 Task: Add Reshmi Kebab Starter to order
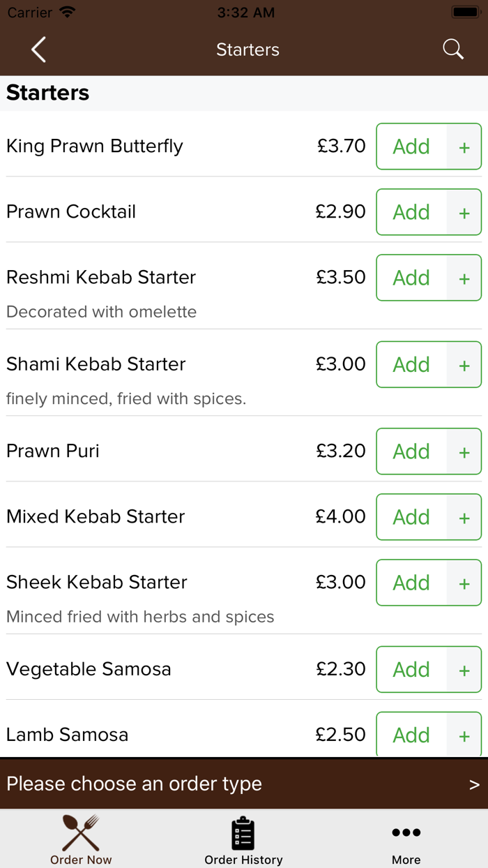click(411, 278)
